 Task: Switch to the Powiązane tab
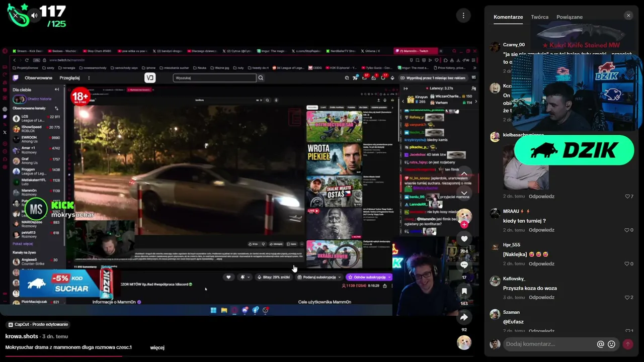tap(570, 17)
